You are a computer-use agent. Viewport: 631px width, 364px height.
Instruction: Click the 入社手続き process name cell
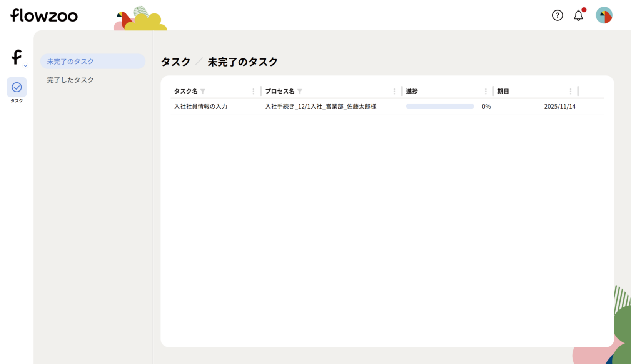[x=321, y=106]
